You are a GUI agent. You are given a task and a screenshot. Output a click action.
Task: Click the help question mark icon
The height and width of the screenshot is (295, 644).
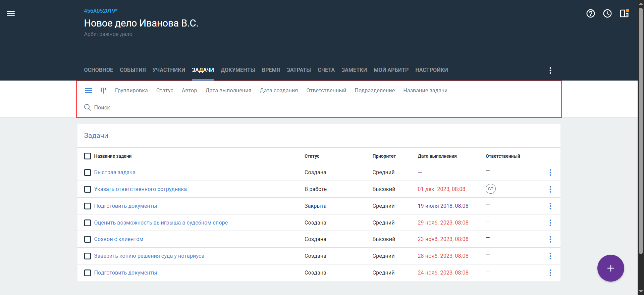[590, 14]
